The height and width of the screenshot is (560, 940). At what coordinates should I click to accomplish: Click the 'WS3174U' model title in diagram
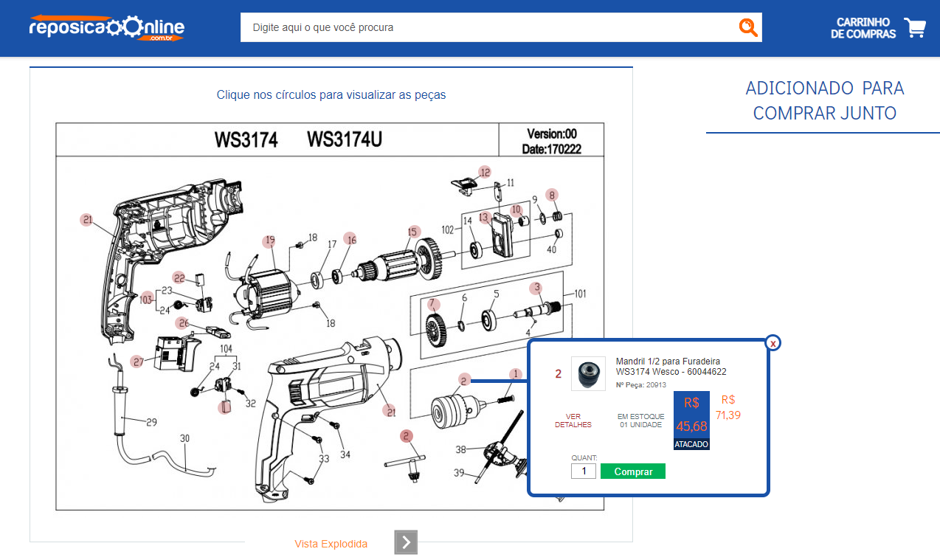[345, 139]
